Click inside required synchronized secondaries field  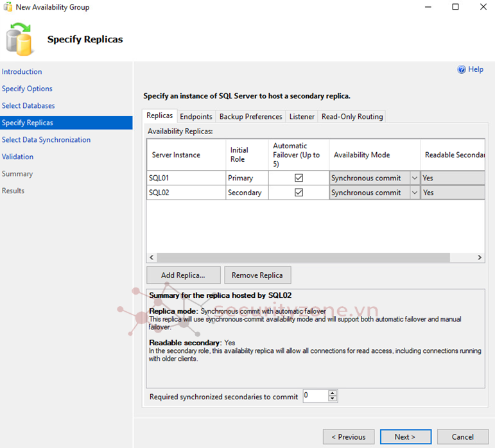315,396
